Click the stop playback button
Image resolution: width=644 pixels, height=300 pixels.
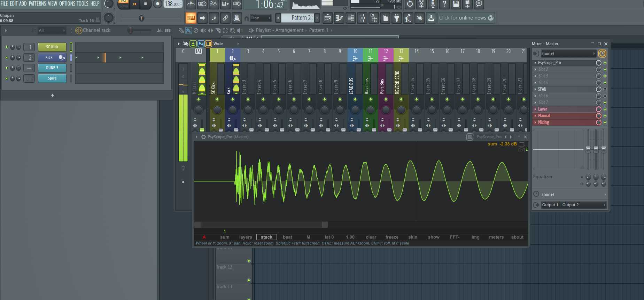146,4
